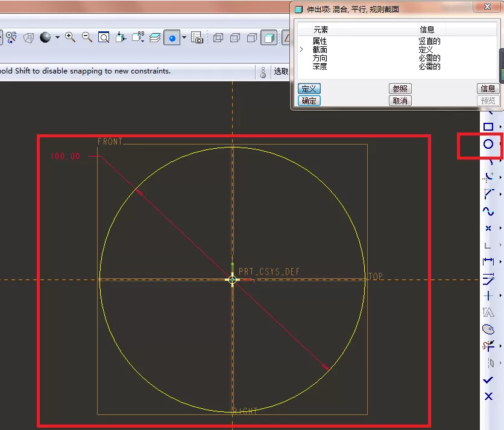Open dropdown beside the blue dot icon
The width and height of the screenshot is (504, 430).
point(184,37)
